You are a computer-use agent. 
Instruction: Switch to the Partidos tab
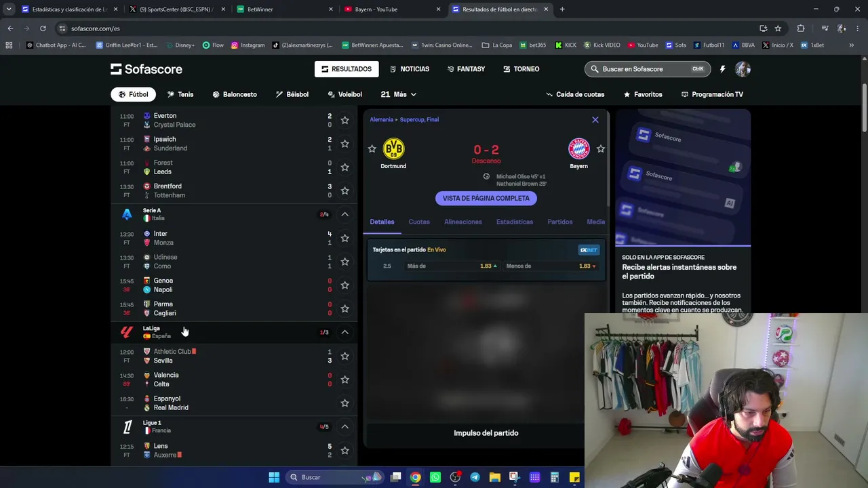click(560, 222)
